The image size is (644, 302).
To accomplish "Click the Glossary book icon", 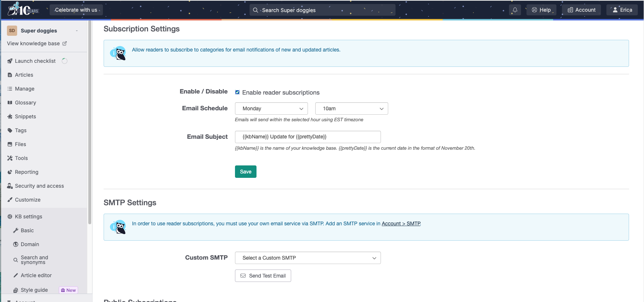I will tap(10, 103).
